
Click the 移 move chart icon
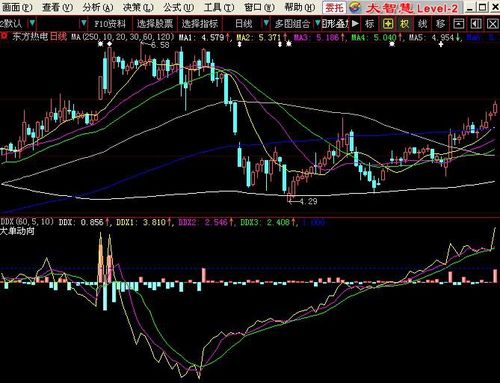[x=440, y=24]
